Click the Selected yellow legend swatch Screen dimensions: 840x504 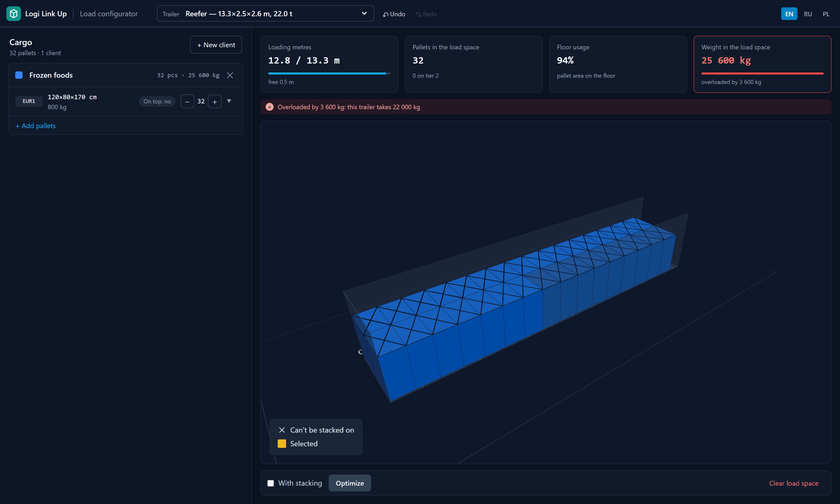[x=282, y=444]
